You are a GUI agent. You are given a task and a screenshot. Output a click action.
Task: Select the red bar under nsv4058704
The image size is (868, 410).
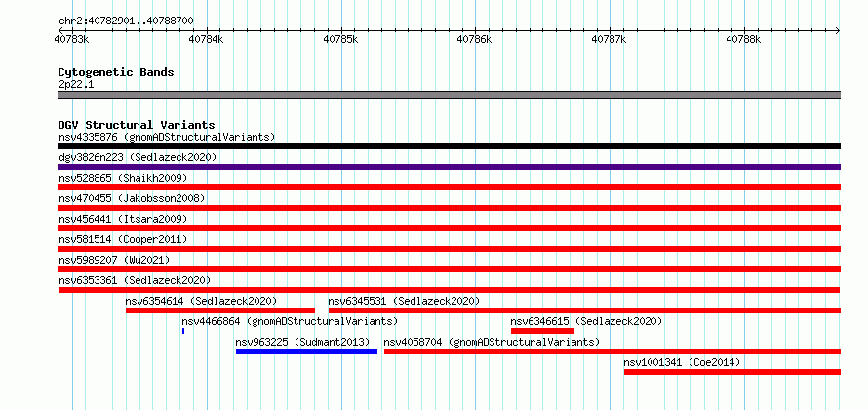(x=612, y=351)
